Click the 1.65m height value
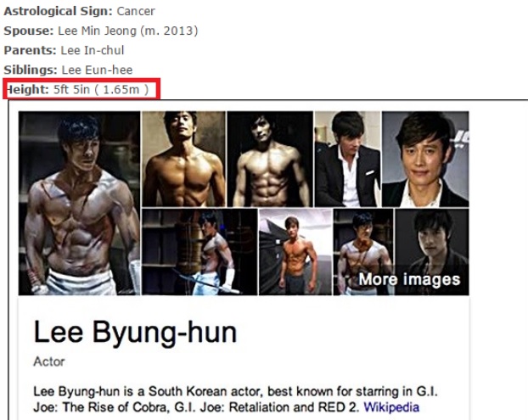The width and height of the screenshot is (528, 420). click(121, 90)
